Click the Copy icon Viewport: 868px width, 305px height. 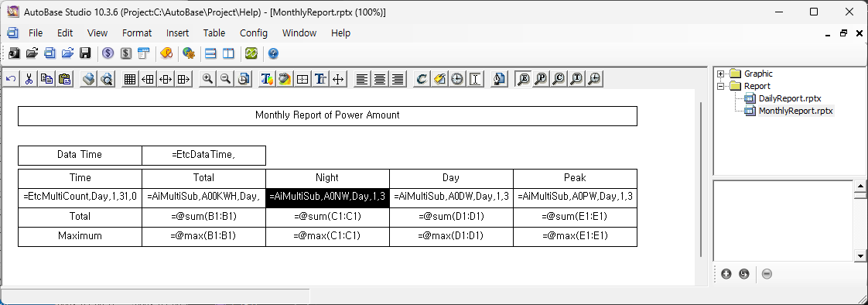[x=47, y=79]
